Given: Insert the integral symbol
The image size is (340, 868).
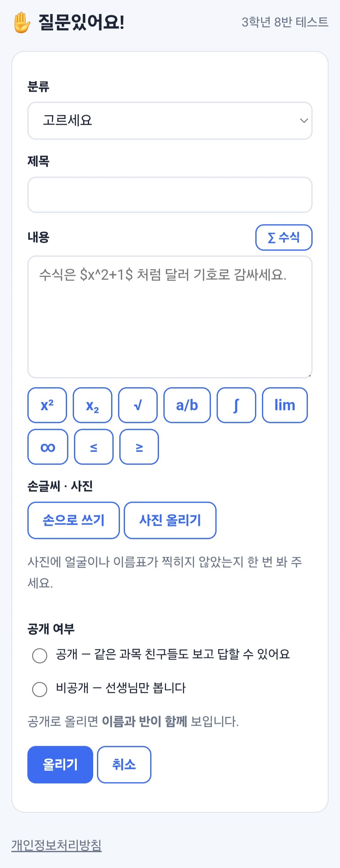Looking at the screenshot, I should [236, 405].
